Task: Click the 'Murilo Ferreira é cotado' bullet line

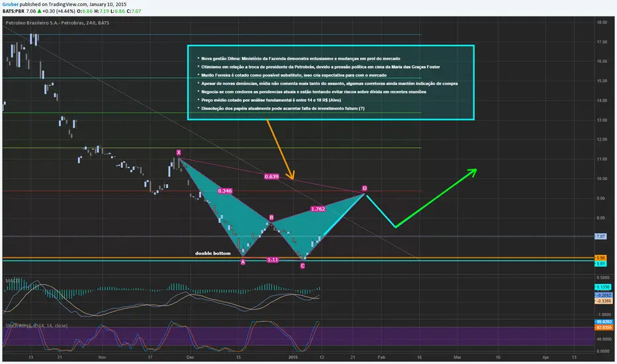Action: pyautogui.click(x=293, y=75)
